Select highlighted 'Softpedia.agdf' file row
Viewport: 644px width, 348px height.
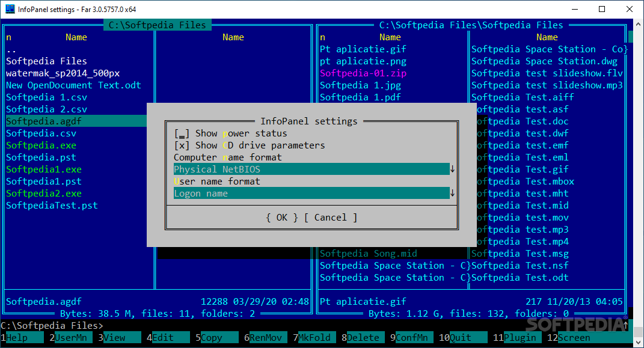pos(76,121)
